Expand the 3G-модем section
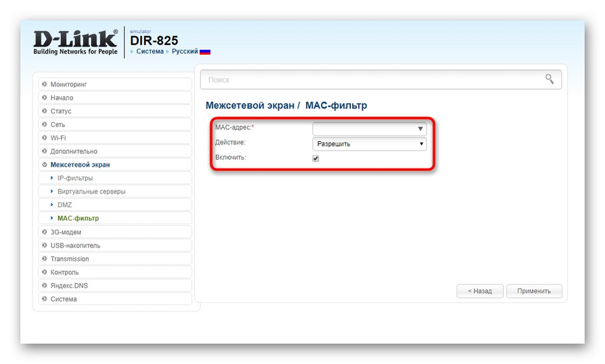Viewport: 605px width, 364px height. pyautogui.click(x=115, y=232)
